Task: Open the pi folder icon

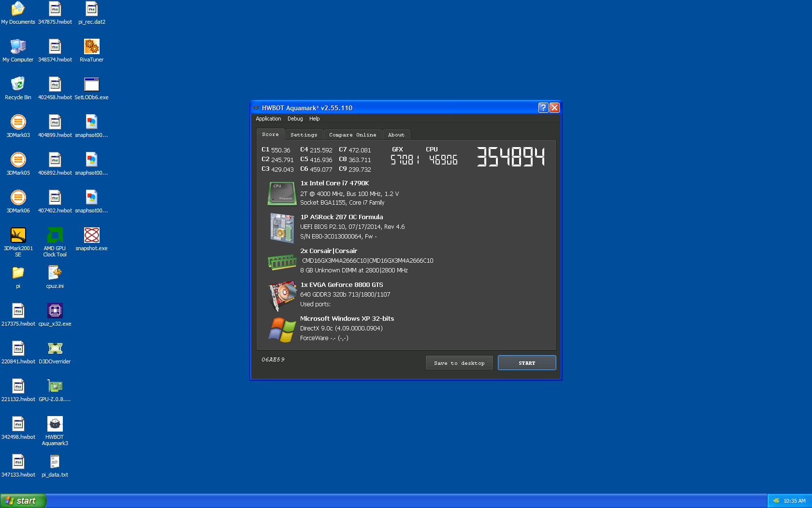Action: point(18,277)
